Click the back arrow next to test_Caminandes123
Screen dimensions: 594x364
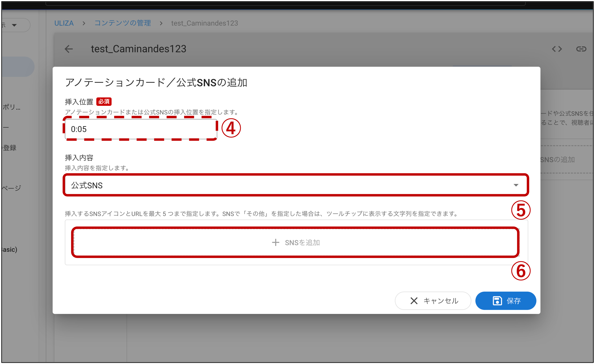coord(69,49)
